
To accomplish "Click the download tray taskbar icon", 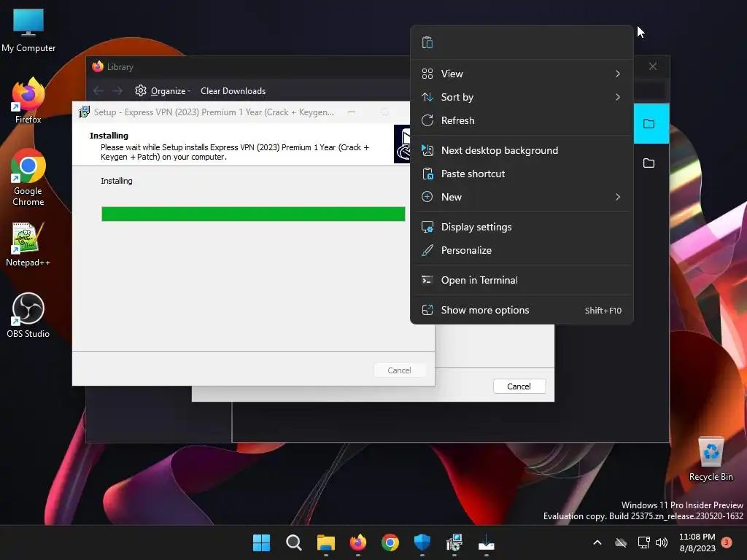I will point(487,542).
